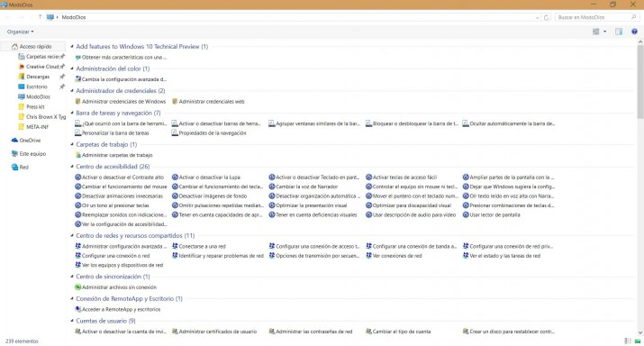Open Conectarse a una red icon
Image resolution: width=644 pixels, height=346 pixels.
[175, 246]
